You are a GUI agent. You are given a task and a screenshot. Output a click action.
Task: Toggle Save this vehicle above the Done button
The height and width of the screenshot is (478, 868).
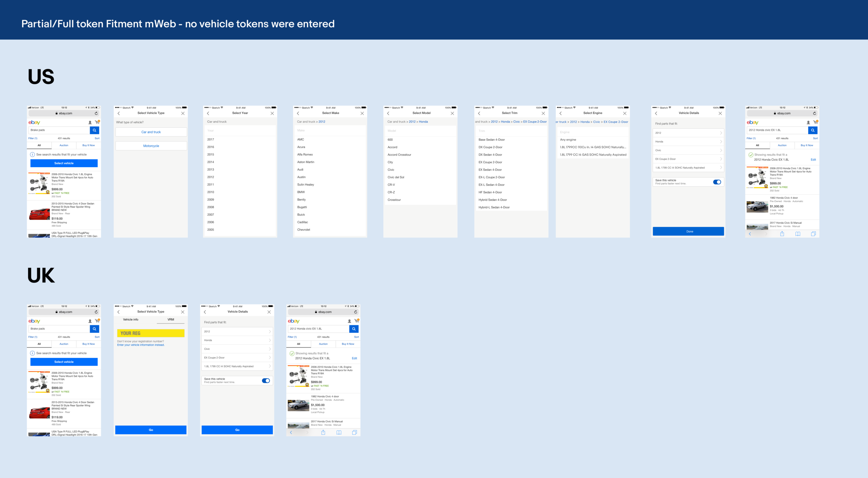[x=717, y=182]
